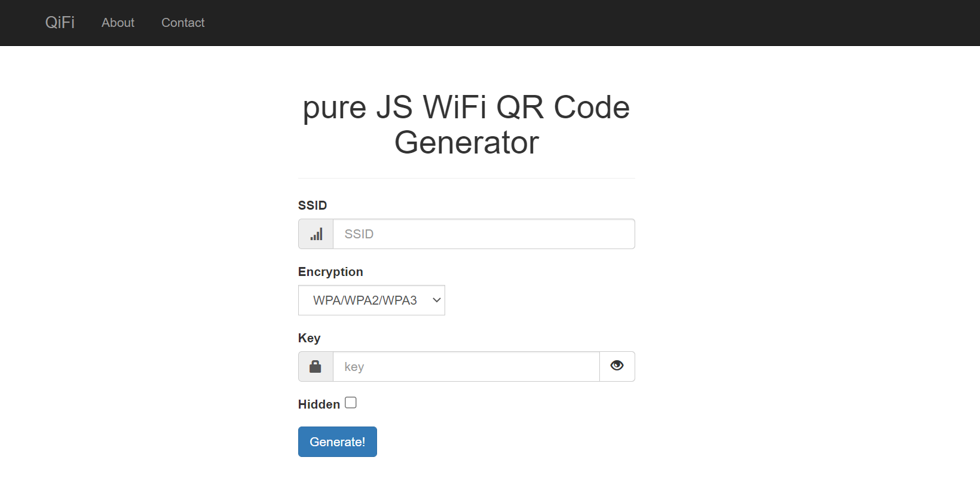Click the horizontal divider below the heading
Viewport: 980px width, 497px height.
pyautogui.click(x=466, y=178)
